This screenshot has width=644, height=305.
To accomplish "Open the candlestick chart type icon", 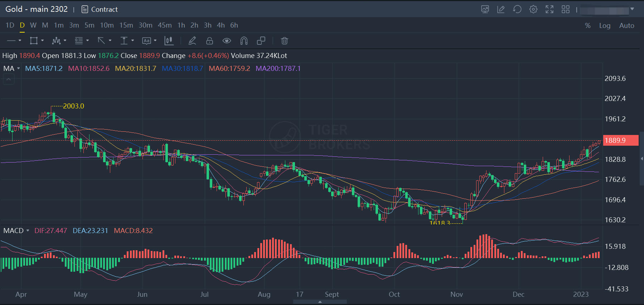I will pos(169,41).
